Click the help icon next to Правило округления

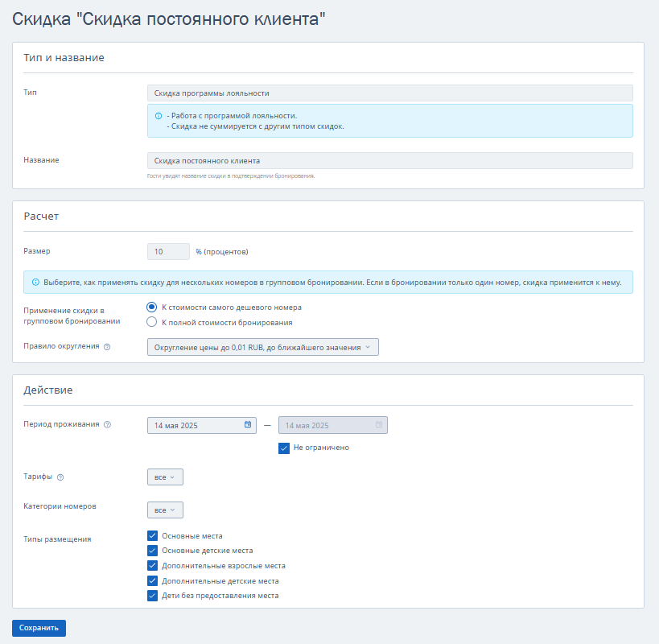point(107,347)
